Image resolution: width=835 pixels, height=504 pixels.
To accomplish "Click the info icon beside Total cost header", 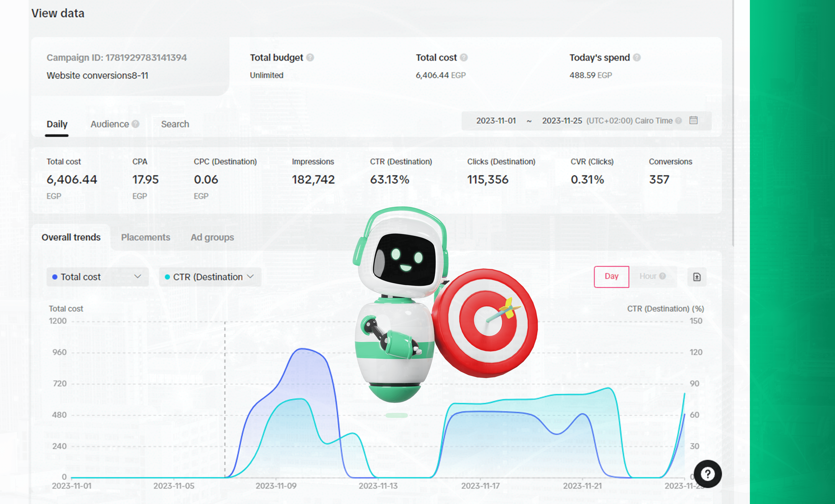I will point(464,58).
